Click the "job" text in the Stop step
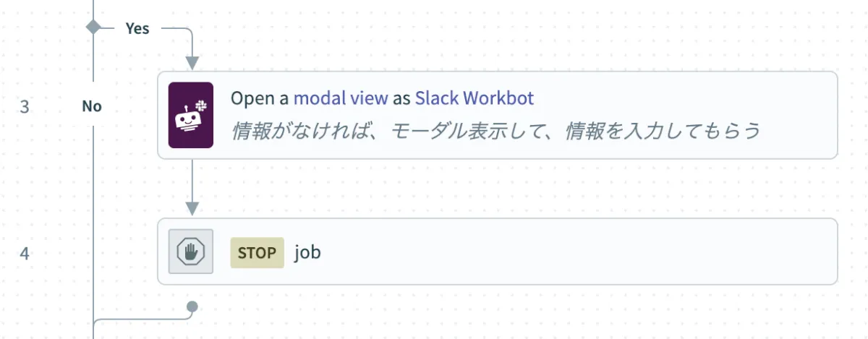The image size is (868, 339). [x=307, y=253]
